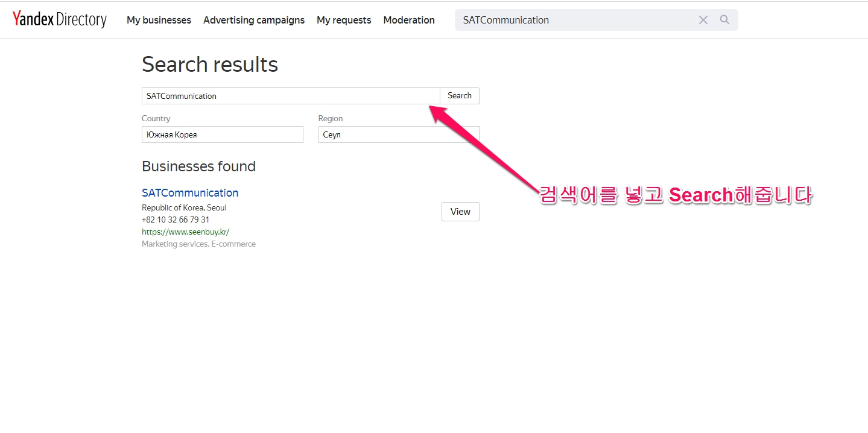Screen dimensions: 868x433
Task: Click the Marketing services, E-commerce category text
Action: (198, 244)
